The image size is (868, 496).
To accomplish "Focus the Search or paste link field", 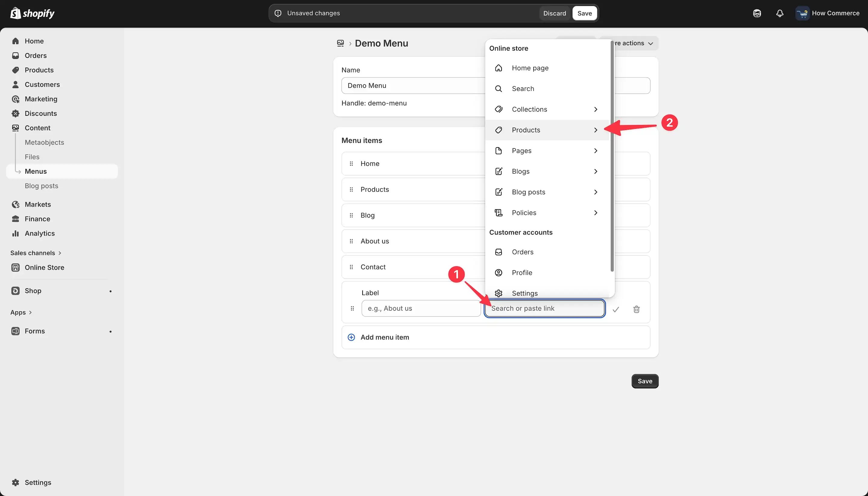I will [x=545, y=308].
